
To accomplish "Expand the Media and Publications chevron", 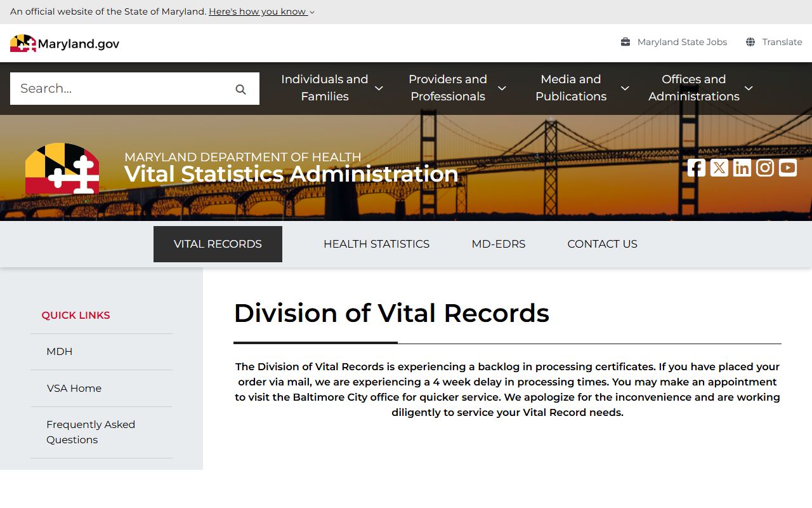I will pos(625,88).
